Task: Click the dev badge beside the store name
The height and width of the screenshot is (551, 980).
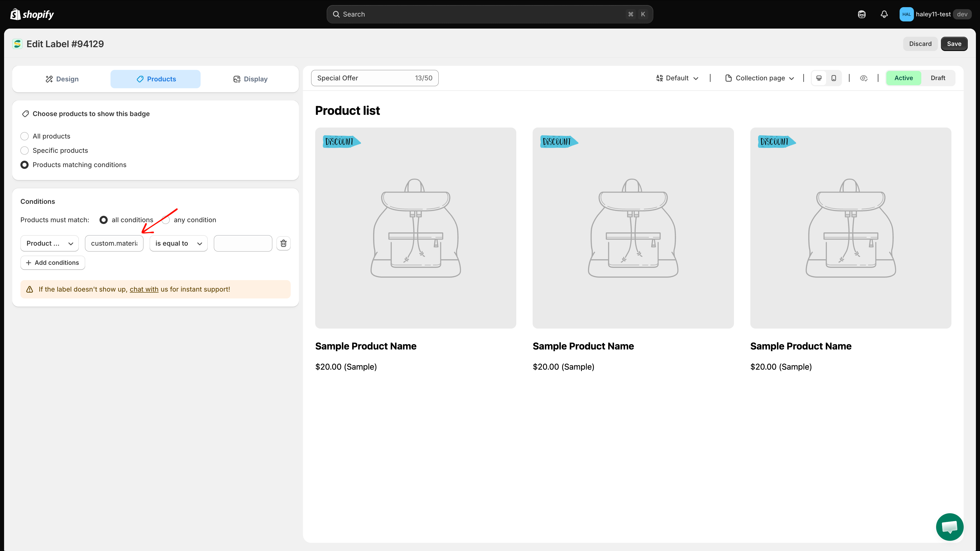Action: pyautogui.click(x=962, y=14)
